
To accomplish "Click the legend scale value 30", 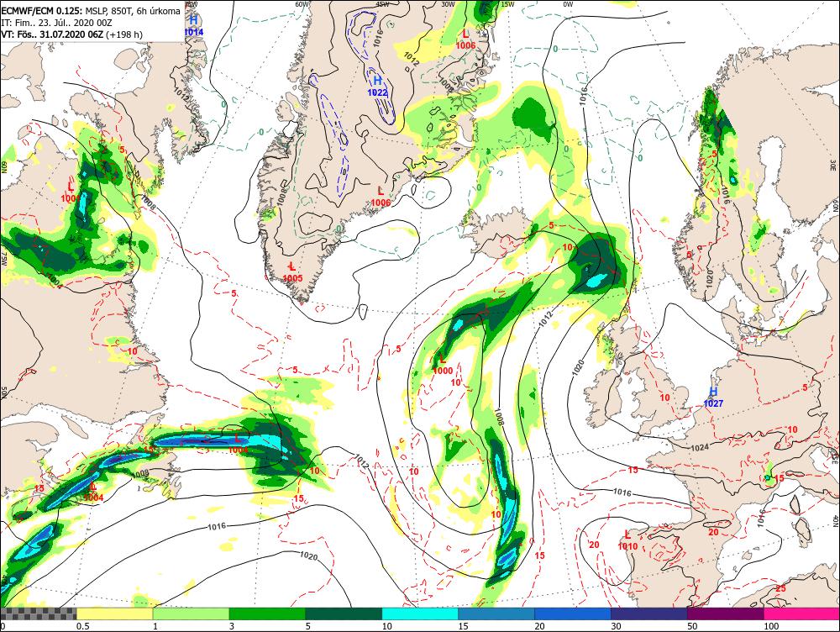I will (616, 626).
